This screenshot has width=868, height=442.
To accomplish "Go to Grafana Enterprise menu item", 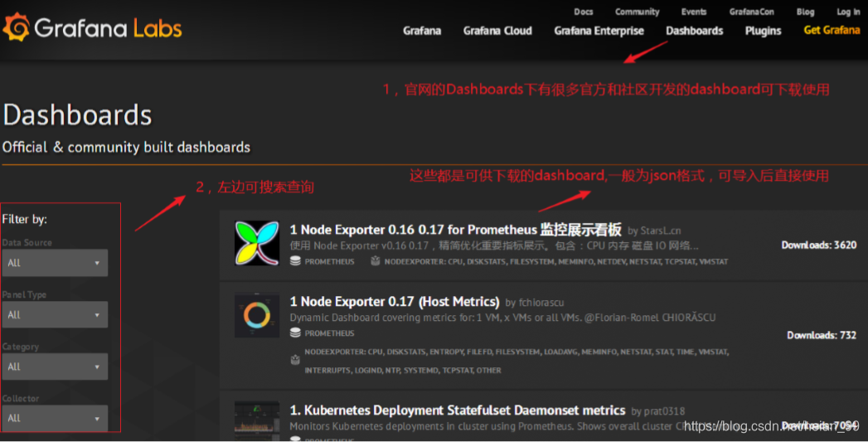I will point(599,31).
